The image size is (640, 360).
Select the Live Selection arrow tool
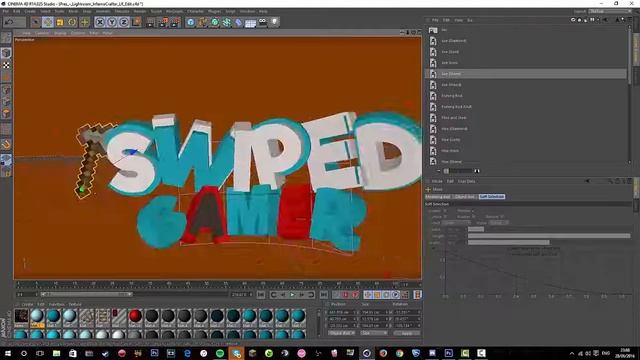pos(36,22)
